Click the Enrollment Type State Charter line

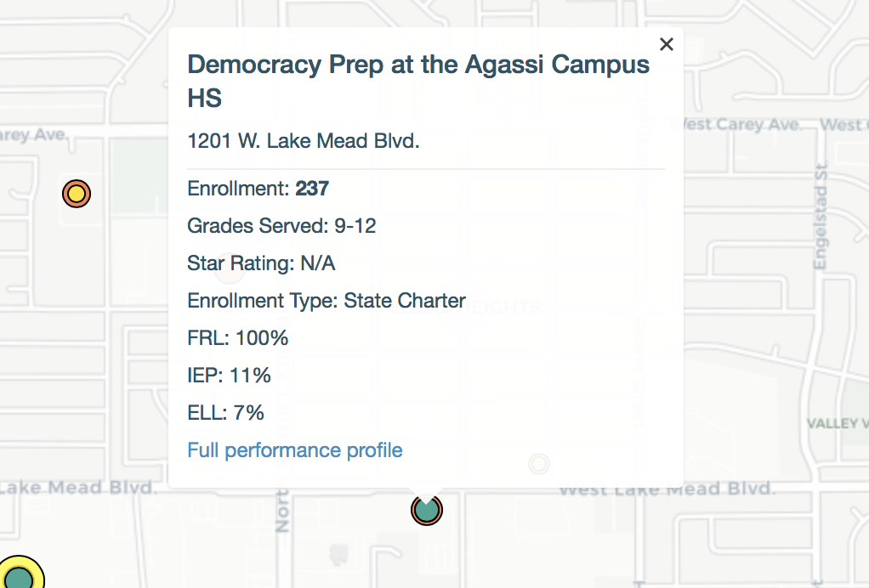pos(327,301)
